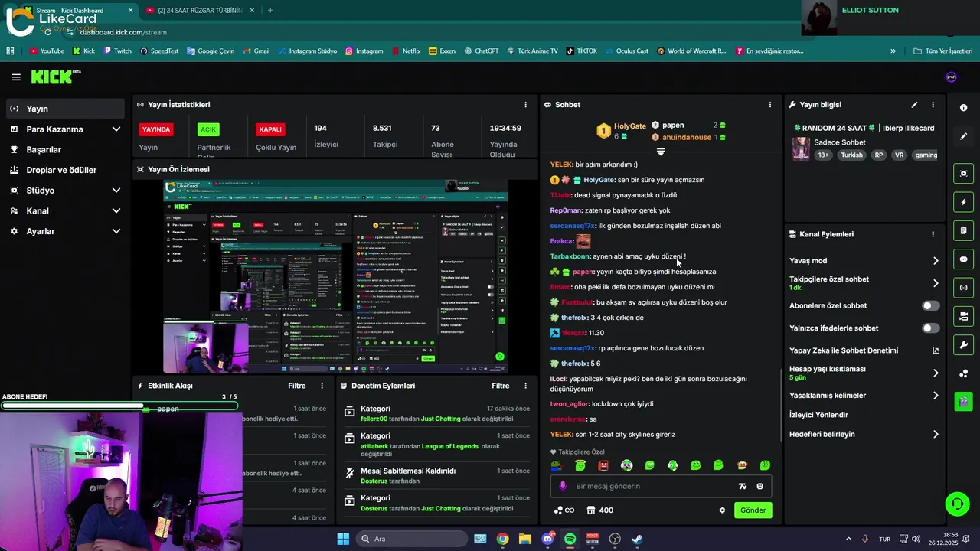The image size is (980, 551).
Task: Enable Abonelere özel sohbet toggle
Action: 930,306
